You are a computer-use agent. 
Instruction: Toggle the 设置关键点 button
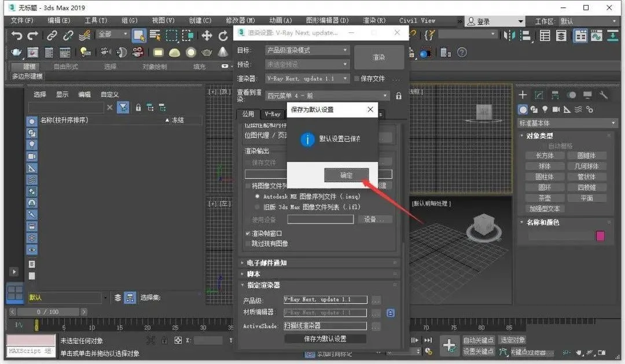pyautogui.click(x=479, y=351)
